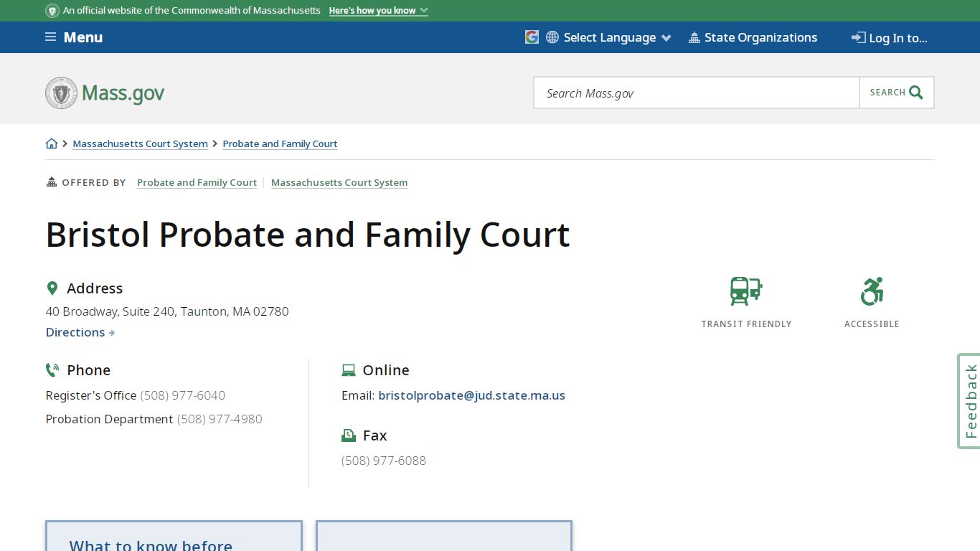Call Probation Department (508) 977-4980
Screen dimensions: 980x551
[x=220, y=419]
